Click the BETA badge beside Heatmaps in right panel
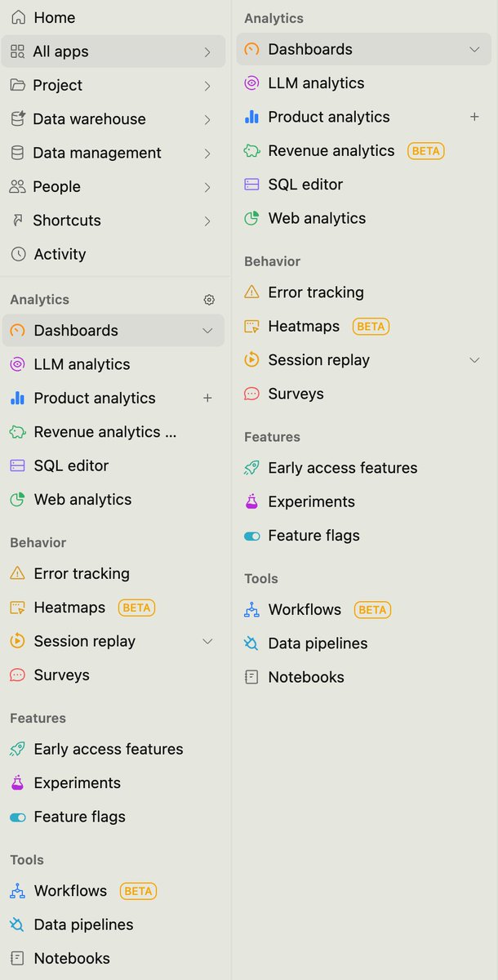Screen dimensions: 498x980 coord(371,327)
